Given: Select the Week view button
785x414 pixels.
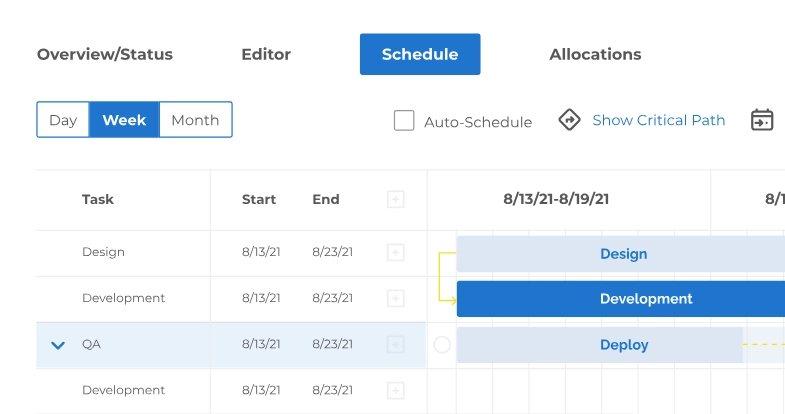Looking at the screenshot, I should click(124, 120).
